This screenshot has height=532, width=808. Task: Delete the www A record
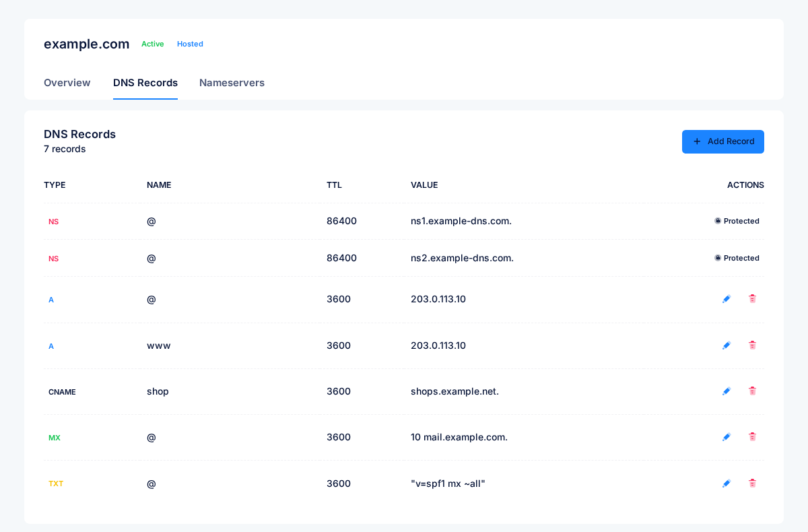point(752,345)
